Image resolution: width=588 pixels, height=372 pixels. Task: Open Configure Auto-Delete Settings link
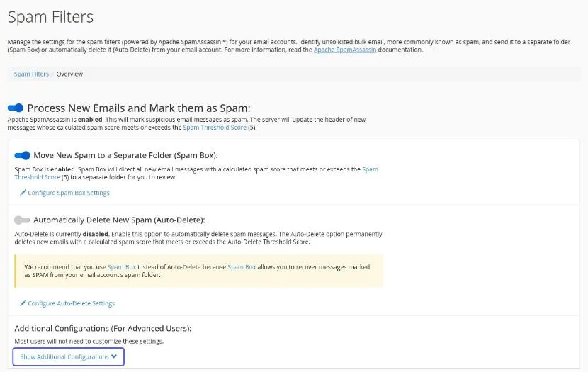coord(72,303)
